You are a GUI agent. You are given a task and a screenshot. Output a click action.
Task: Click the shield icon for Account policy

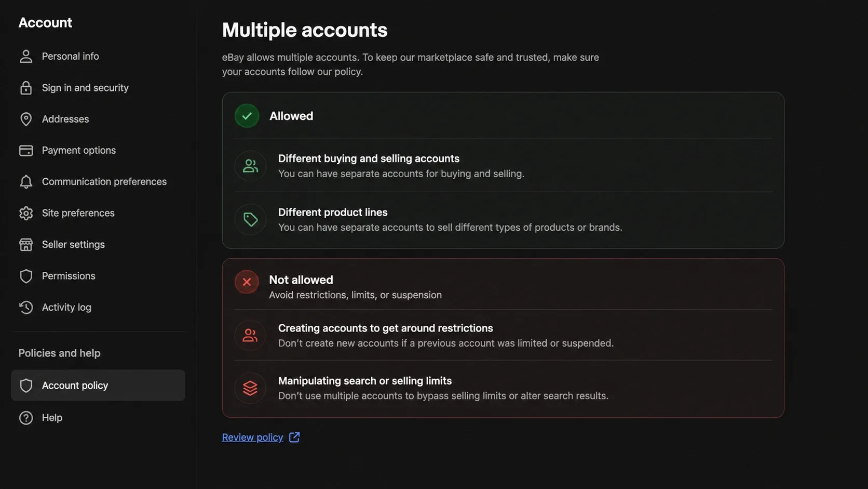[x=26, y=386]
